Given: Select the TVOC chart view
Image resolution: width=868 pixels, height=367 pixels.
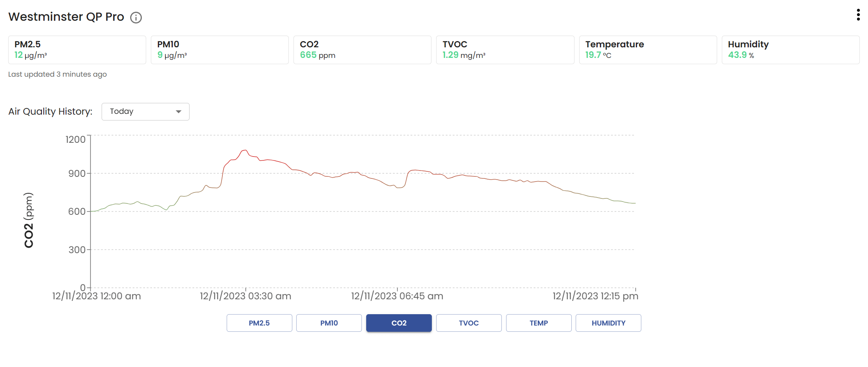Looking at the screenshot, I should (x=469, y=323).
